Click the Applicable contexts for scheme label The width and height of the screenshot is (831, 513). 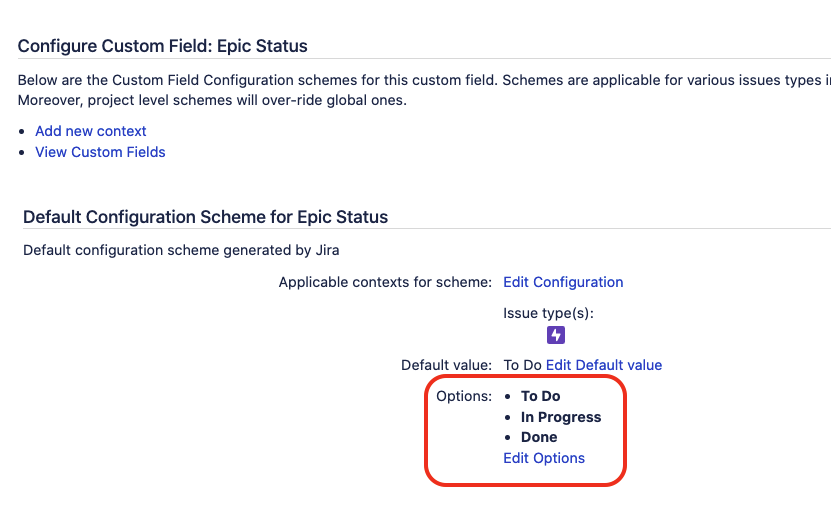(385, 282)
